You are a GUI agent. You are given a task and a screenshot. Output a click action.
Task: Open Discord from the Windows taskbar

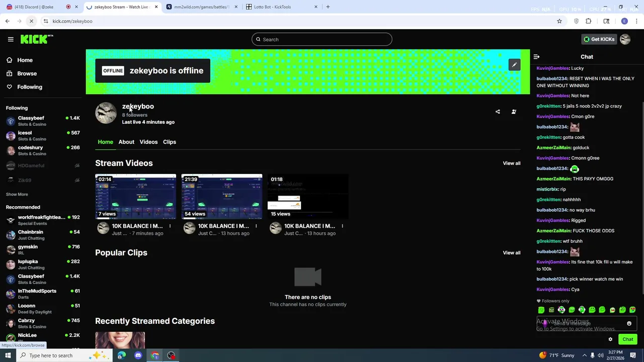click(138, 355)
